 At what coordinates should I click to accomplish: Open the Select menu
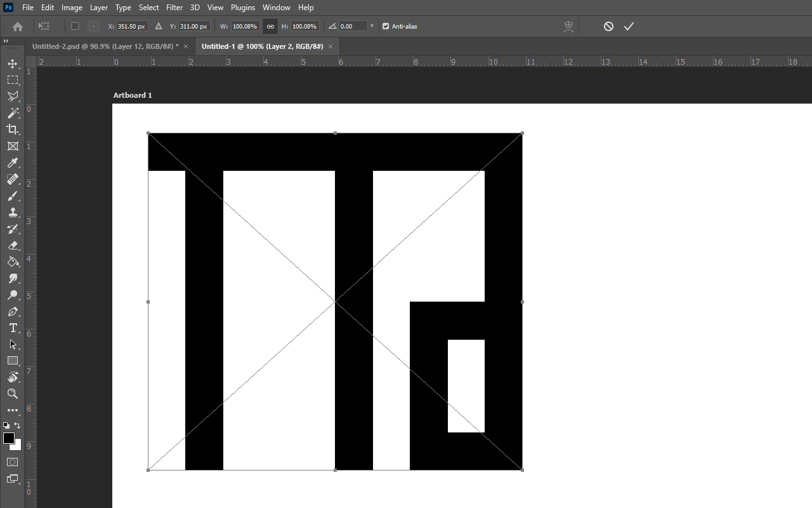[x=149, y=8]
